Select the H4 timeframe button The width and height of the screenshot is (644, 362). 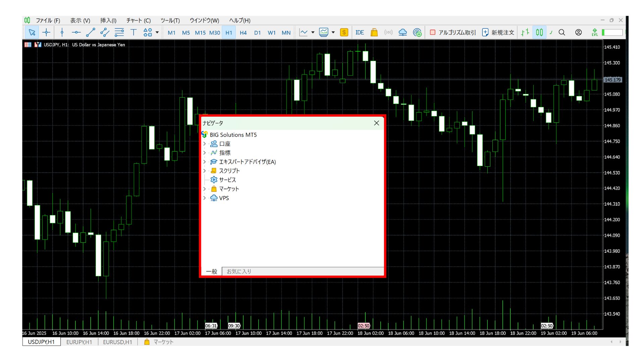243,33
